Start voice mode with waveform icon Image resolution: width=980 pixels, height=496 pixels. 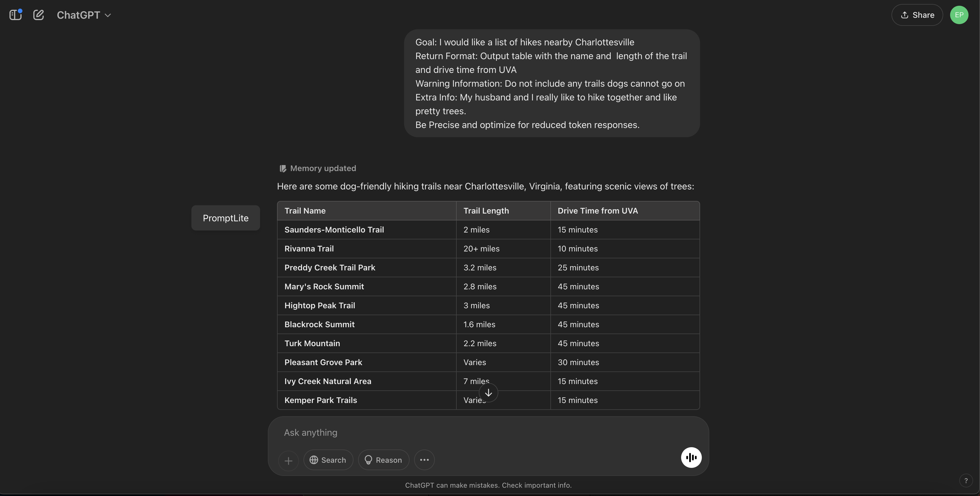click(x=691, y=457)
